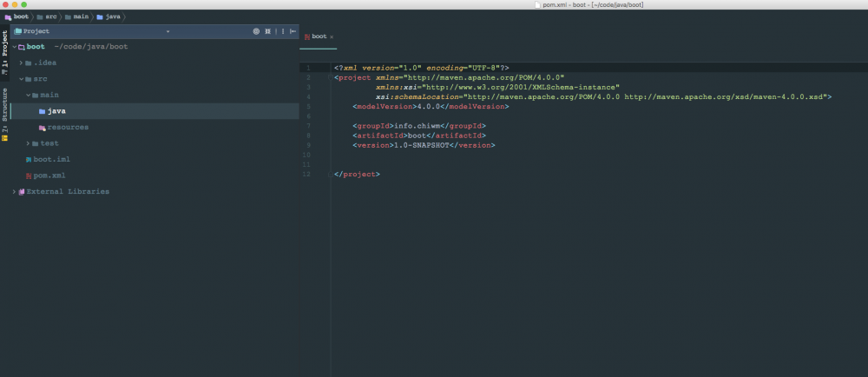Expand the test folder
The height and width of the screenshot is (377, 868).
tap(28, 143)
